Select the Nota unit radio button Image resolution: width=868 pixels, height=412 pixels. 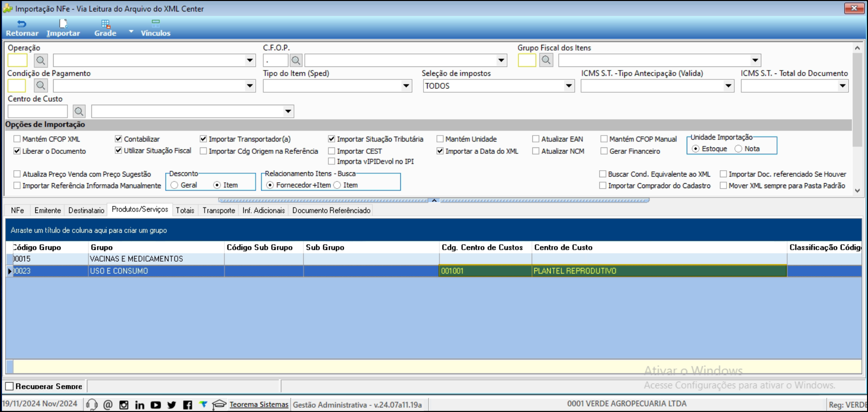click(x=738, y=148)
